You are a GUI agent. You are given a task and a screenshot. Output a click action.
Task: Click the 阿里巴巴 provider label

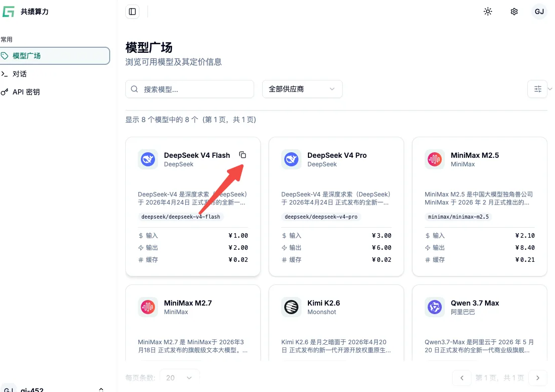pyautogui.click(x=462, y=312)
